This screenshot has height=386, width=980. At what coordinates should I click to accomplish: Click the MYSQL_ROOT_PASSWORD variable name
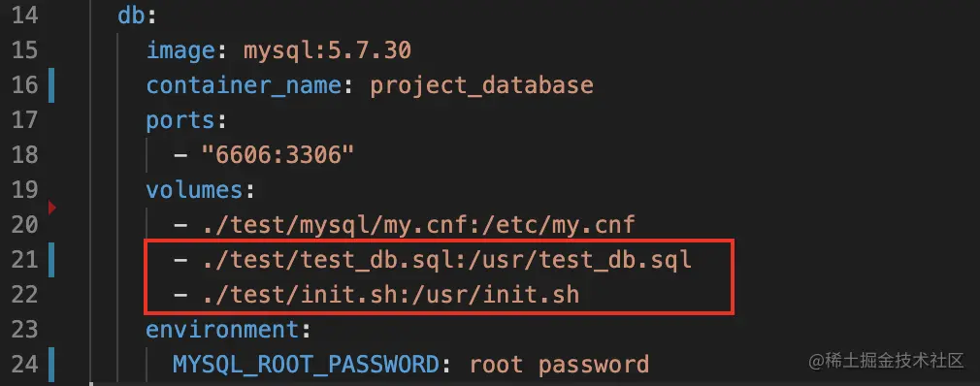(307, 364)
